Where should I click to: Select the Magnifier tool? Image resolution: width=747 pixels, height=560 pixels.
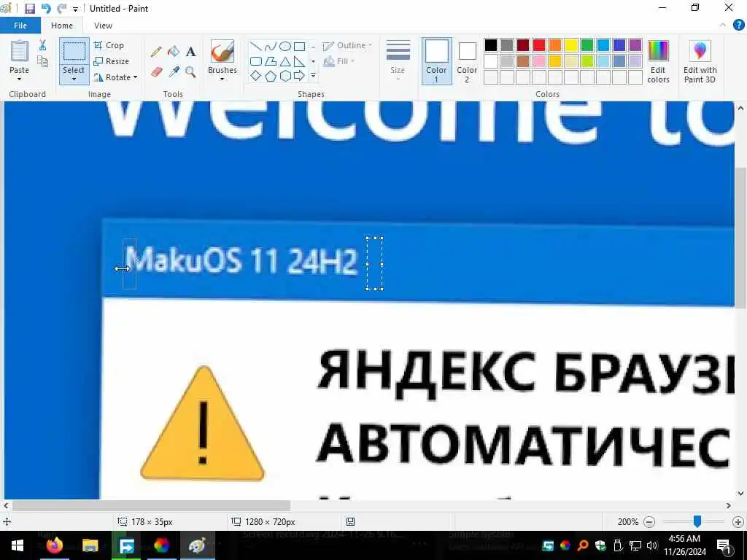click(190, 72)
